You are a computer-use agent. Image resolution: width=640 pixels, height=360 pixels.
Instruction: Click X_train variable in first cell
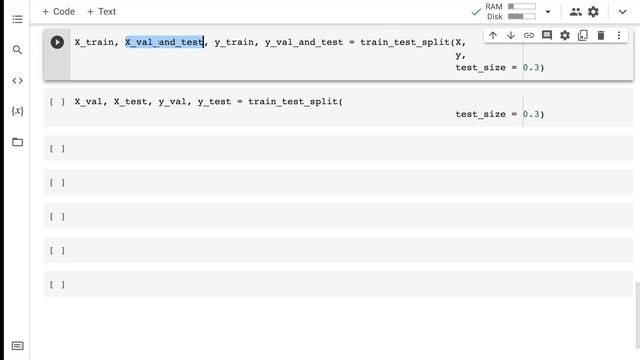pos(94,42)
